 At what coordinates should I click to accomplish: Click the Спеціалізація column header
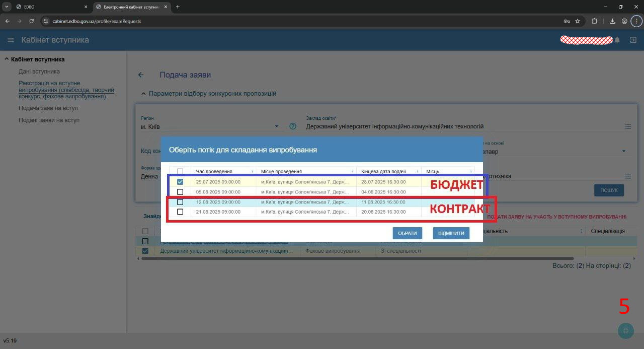coord(608,231)
